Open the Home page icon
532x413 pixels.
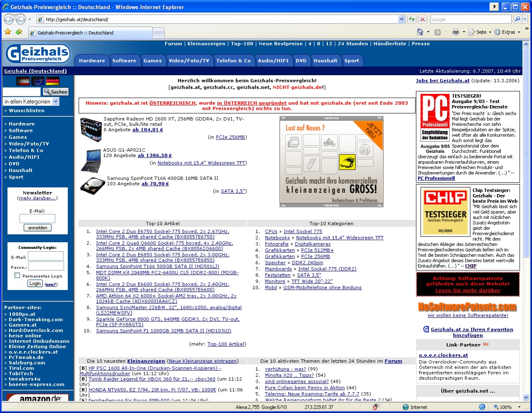420,32
